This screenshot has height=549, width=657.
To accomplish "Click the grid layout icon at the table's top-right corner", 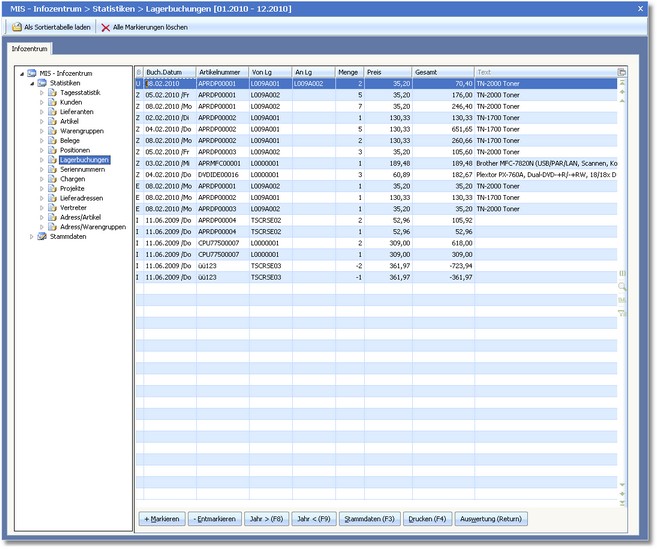I will pos(622,72).
